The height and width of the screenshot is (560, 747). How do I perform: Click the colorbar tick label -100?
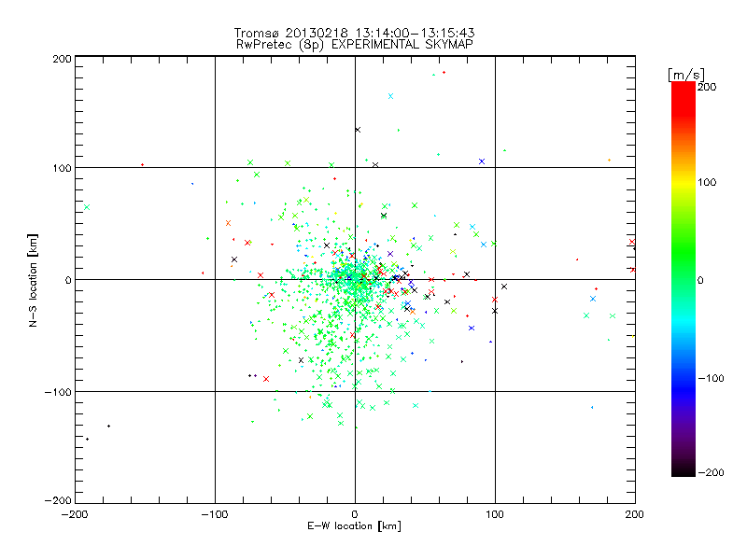pyautogui.click(x=711, y=378)
